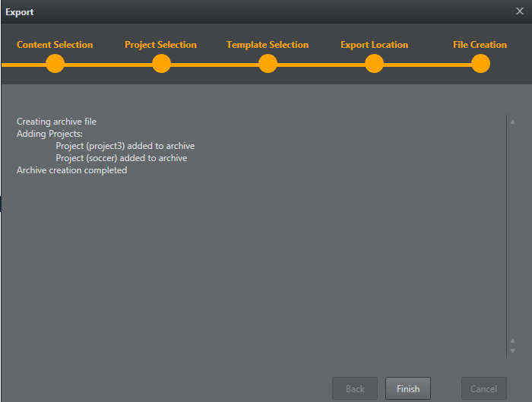The height and width of the screenshot is (402, 532).
Task: Select the File Creation step circle
Action: point(480,64)
